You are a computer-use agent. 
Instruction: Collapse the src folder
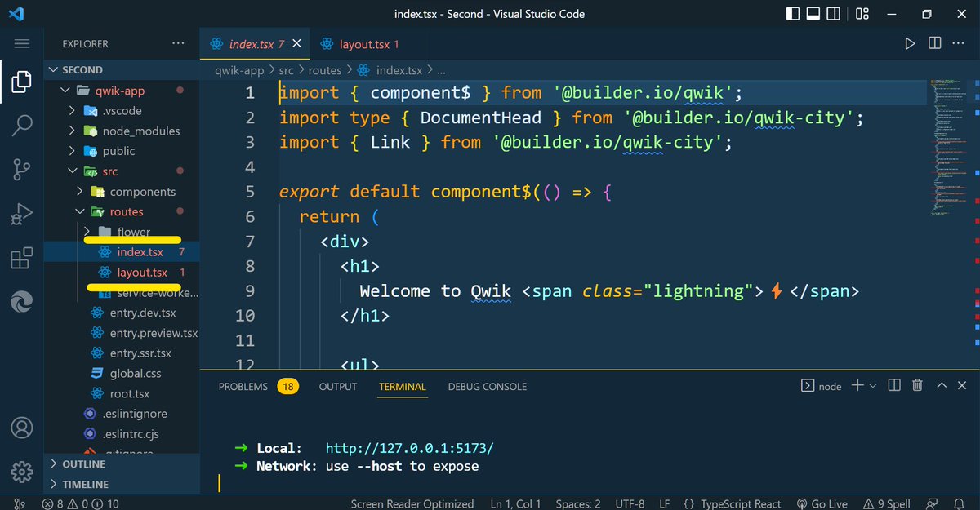(x=122, y=171)
